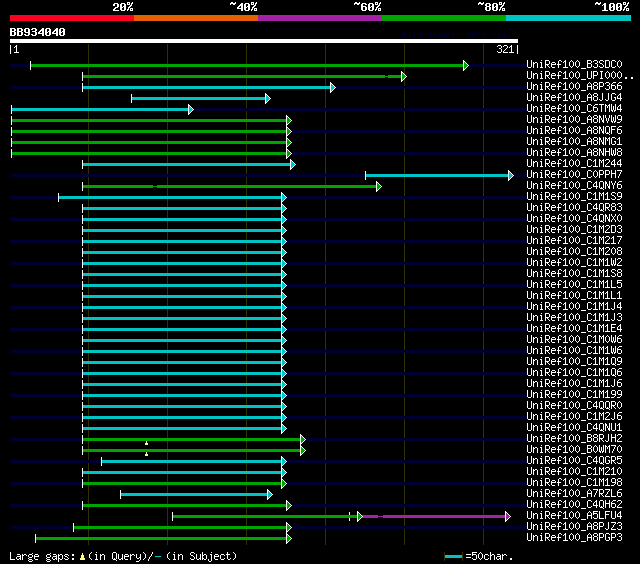
Task: Select the query name BB934040
Action: [37, 32]
